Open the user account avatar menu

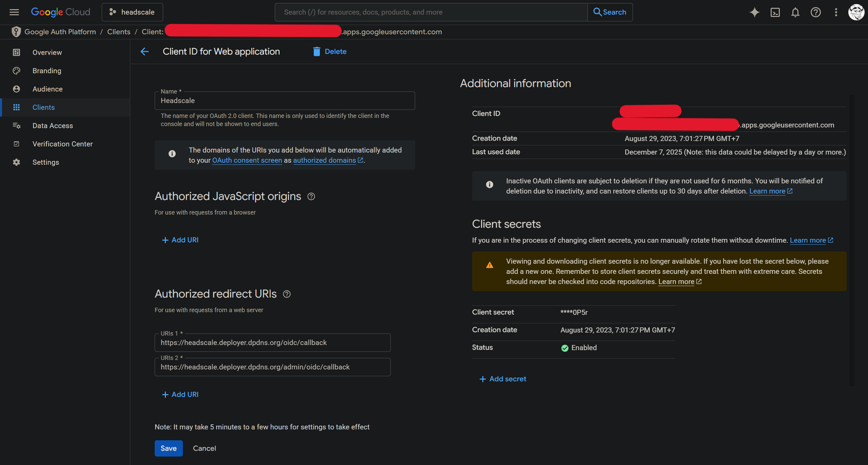(x=856, y=12)
